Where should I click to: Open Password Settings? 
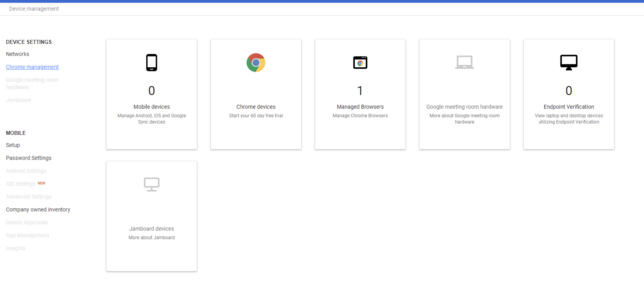[x=29, y=158]
